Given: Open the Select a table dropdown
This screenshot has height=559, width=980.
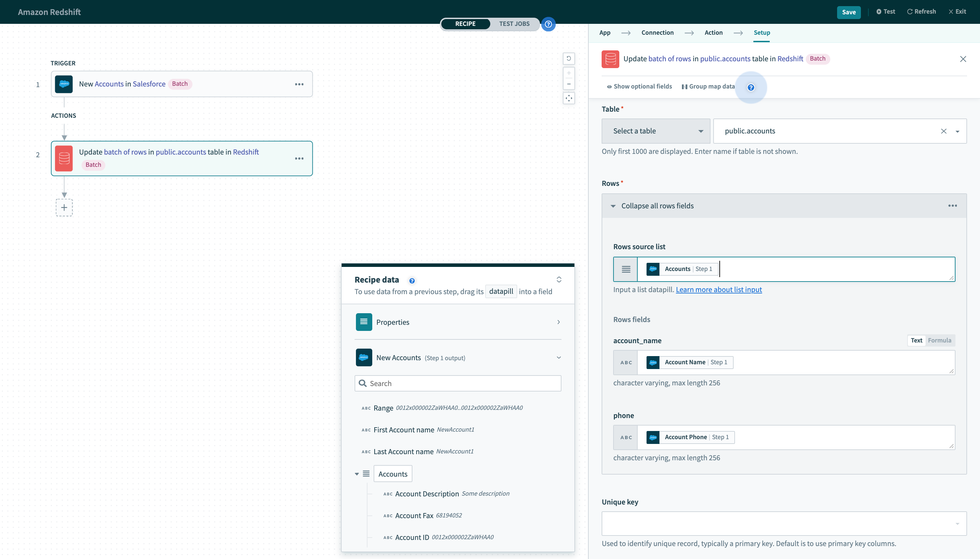Looking at the screenshot, I should pos(656,130).
